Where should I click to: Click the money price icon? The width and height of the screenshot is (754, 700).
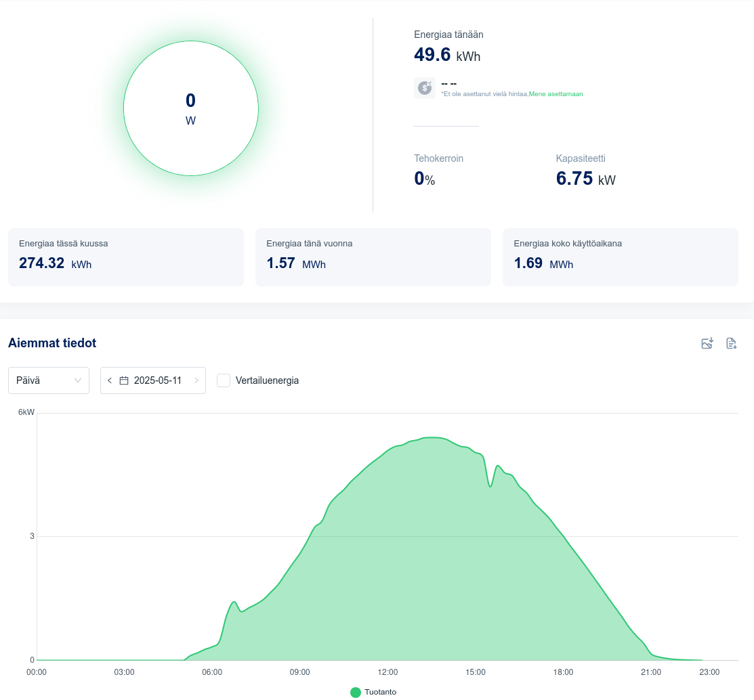point(425,88)
